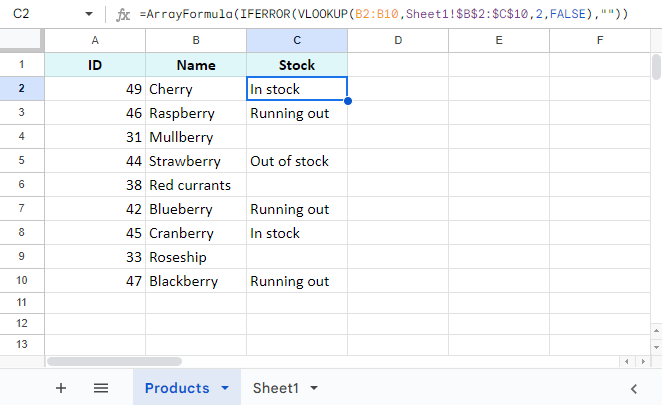Click the fx function icon
This screenshot has height=405, width=662.
point(123,14)
